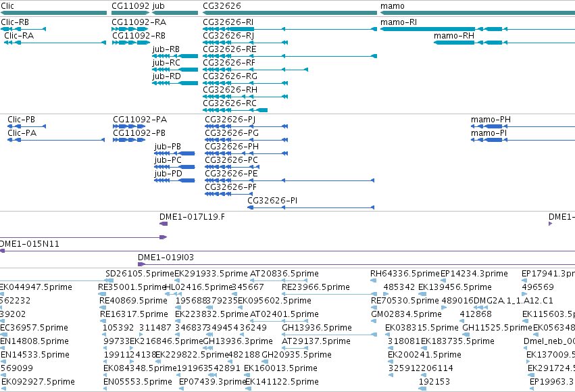Open protein label CG32626-PC
The height and width of the screenshot is (392, 575).
coord(231,160)
